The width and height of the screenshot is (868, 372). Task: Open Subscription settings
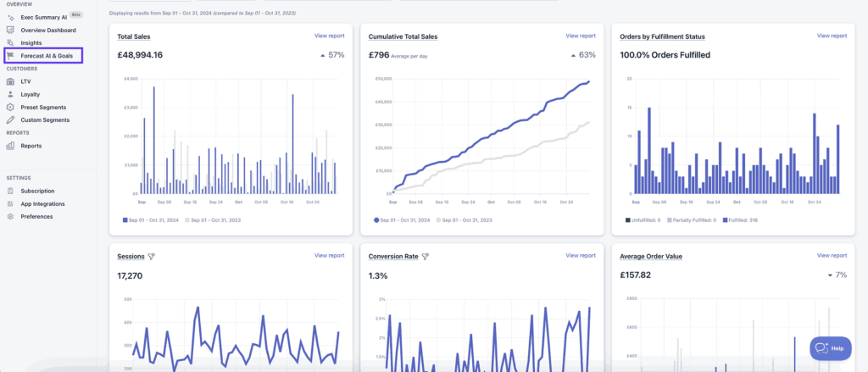(x=37, y=191)
